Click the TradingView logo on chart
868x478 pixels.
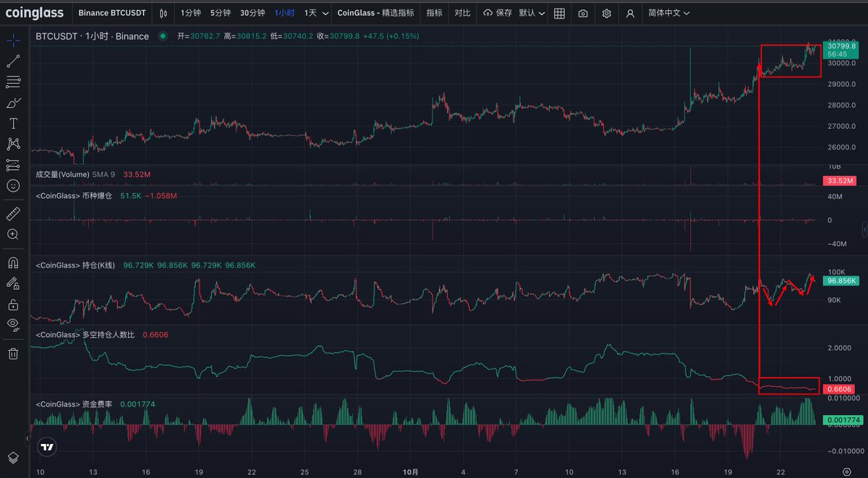[47, 447]
